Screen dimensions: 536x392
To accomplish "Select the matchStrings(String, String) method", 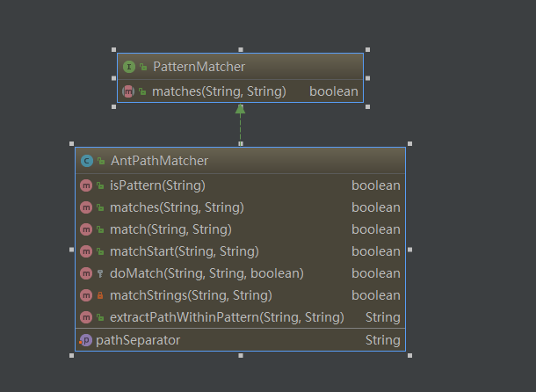I will [x=191, y=295].
